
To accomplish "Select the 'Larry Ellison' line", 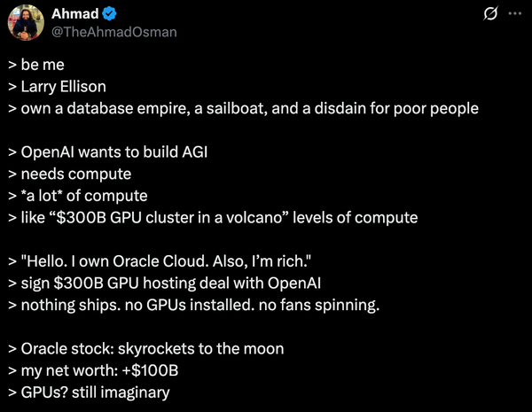I will click(x=57, y=87).
